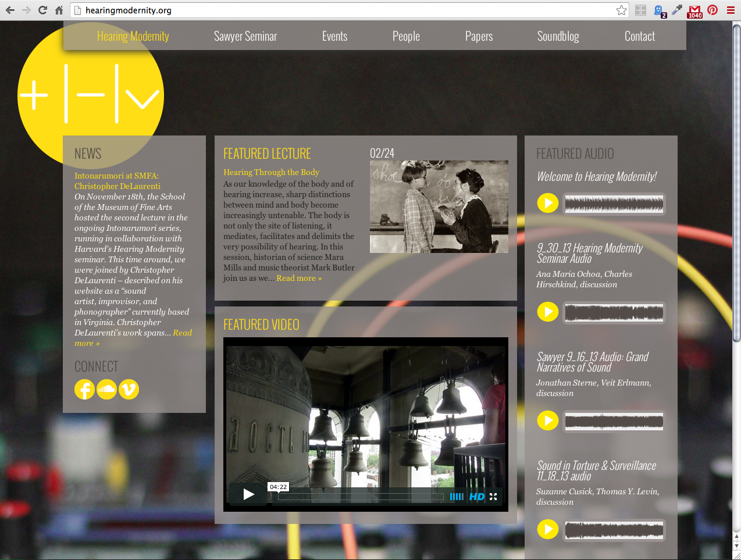Click the video progress bar
741x560 pixels.
pos(361,497)
